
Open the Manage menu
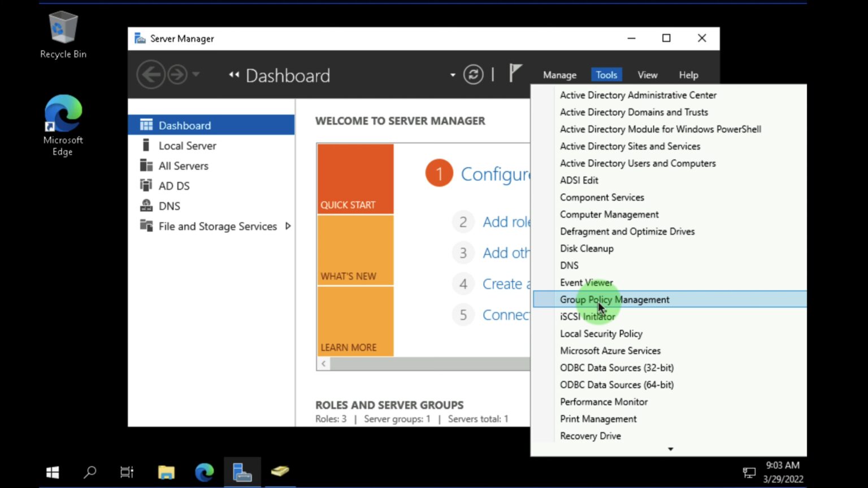[559, 75]
